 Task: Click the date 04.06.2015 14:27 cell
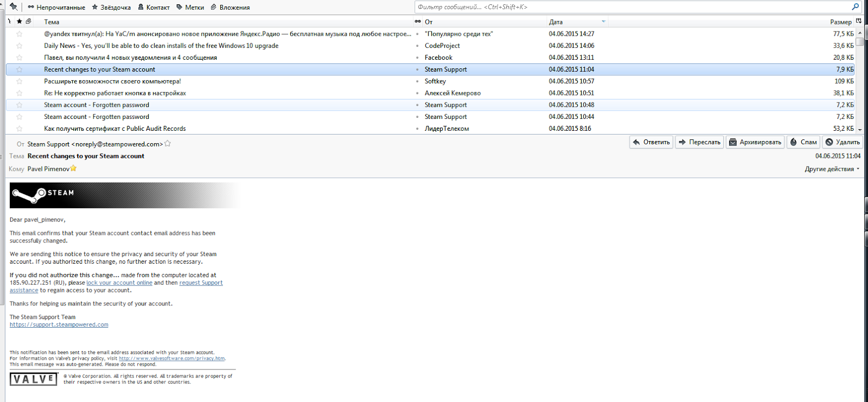571,34
